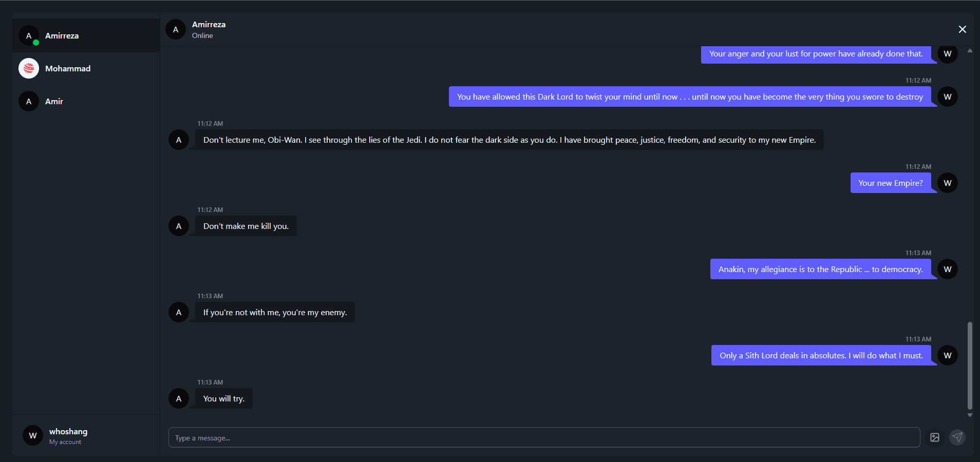Click the A avatar next to 'You will try.'

(x=178, y=398)
